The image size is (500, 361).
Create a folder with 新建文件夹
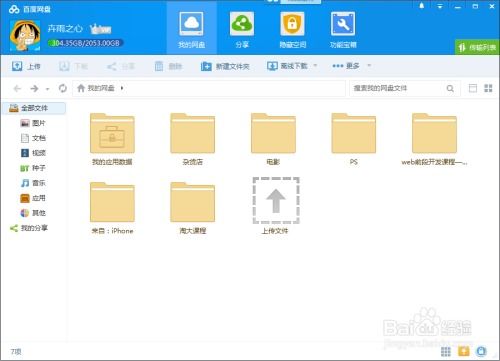pyautogui.click(x=225, y=66)
